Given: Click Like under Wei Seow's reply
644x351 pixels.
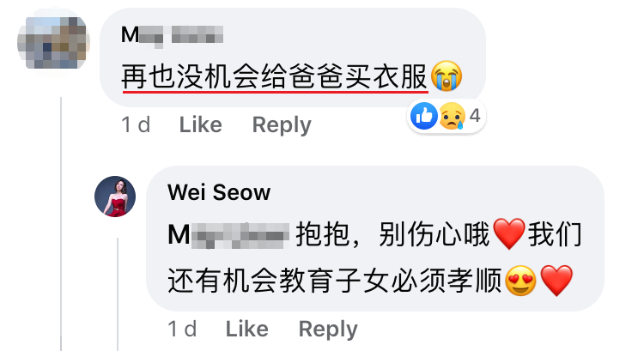Looking at the screenshot, I should (x=246, y=329).
